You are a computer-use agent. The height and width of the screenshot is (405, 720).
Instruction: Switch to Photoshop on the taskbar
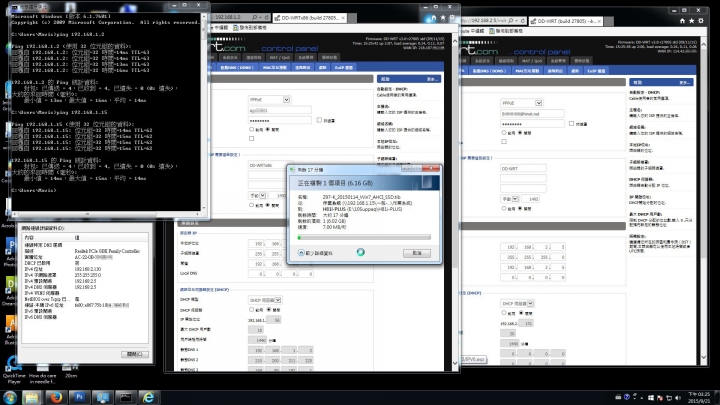tap(79, 397)
